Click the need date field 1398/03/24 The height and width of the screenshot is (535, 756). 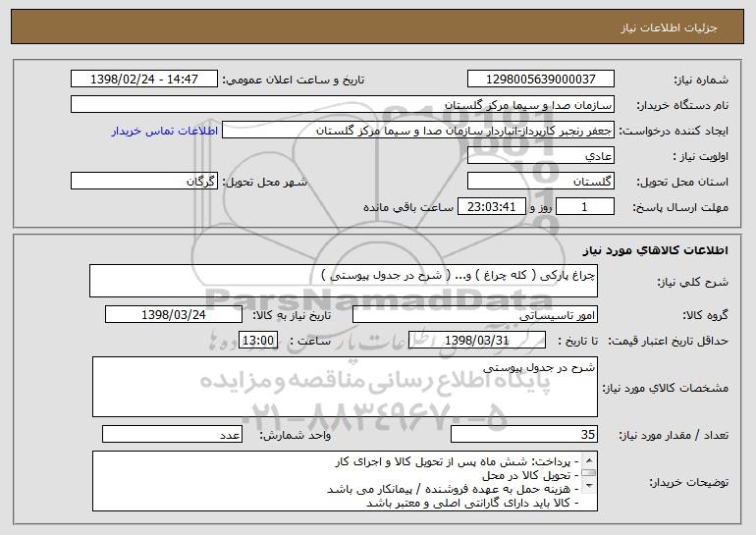(174, 315)
